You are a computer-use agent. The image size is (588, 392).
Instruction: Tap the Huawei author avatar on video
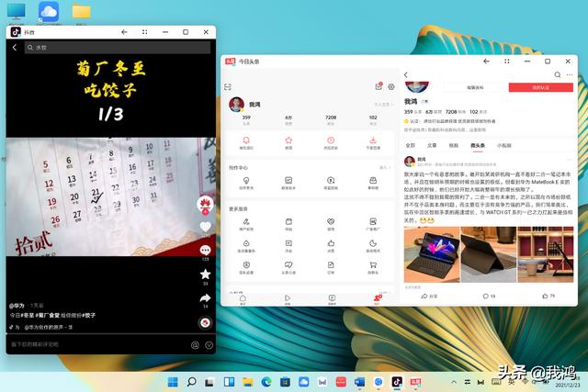[205, 203]
